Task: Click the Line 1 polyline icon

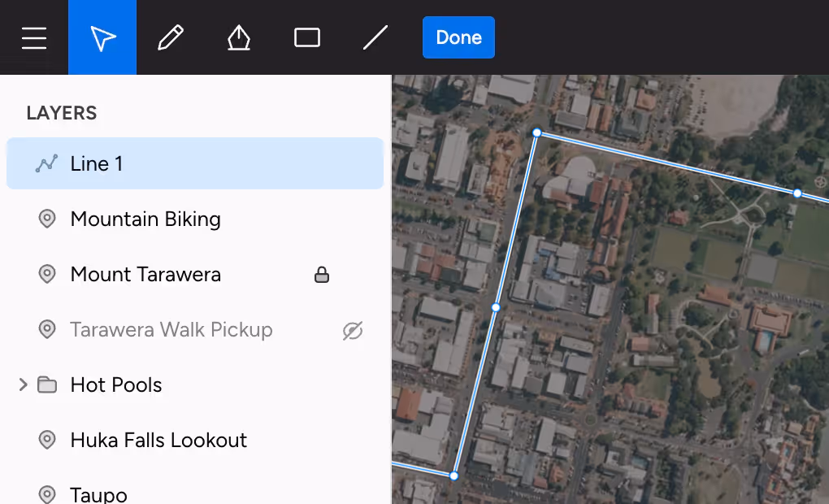Action: point(47,163)
